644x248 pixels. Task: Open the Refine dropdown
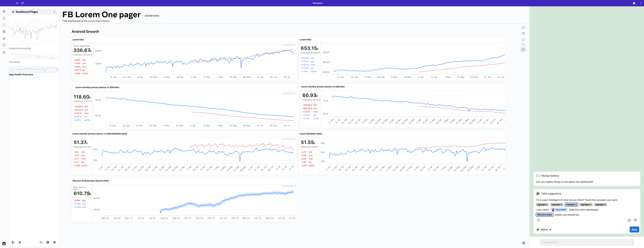(544, 229)
